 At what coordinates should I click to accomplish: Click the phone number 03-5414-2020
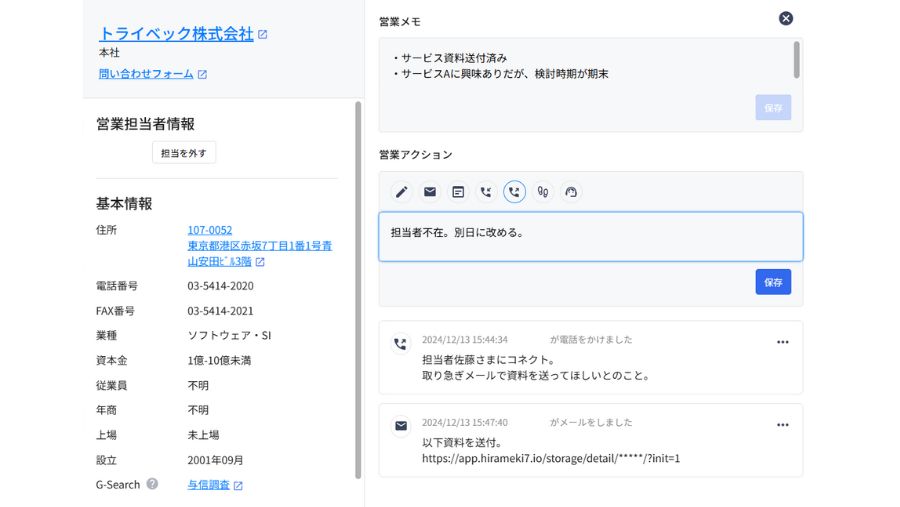(220, 285)
